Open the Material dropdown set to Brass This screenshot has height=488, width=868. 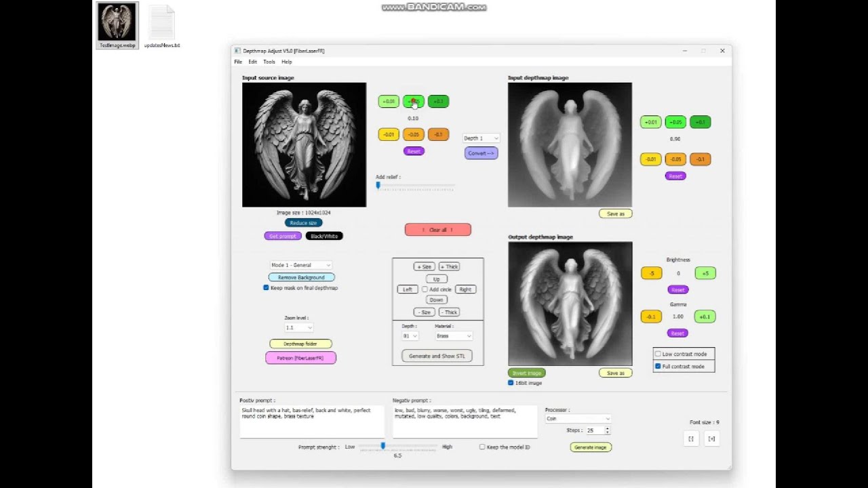click(x=454, y=335)
